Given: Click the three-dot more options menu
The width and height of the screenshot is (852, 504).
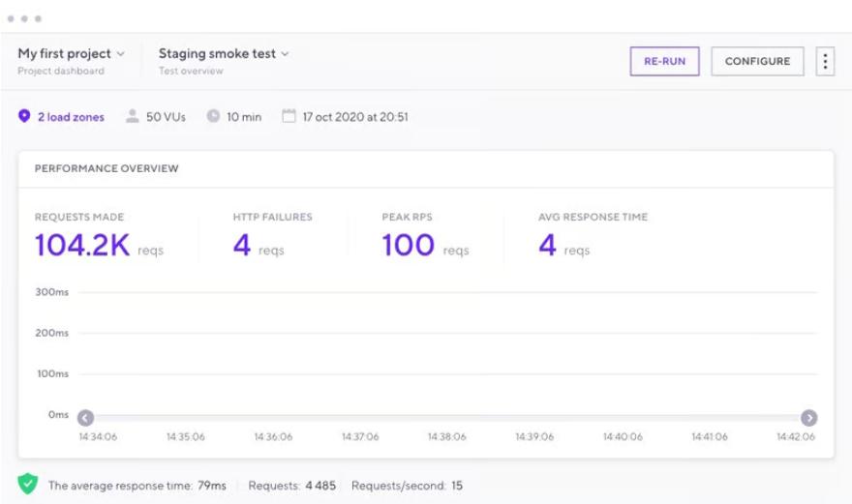Looking at the screenshot, I should point(825,61).
